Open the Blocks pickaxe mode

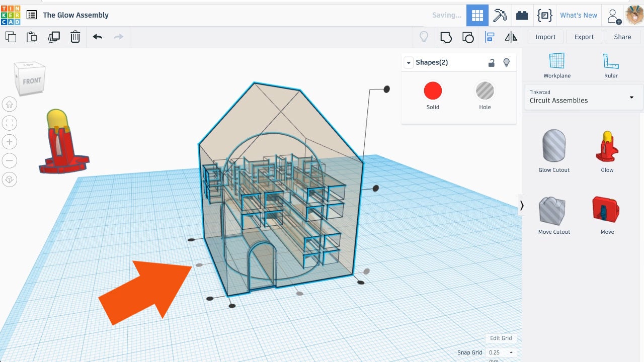(500, 15)
